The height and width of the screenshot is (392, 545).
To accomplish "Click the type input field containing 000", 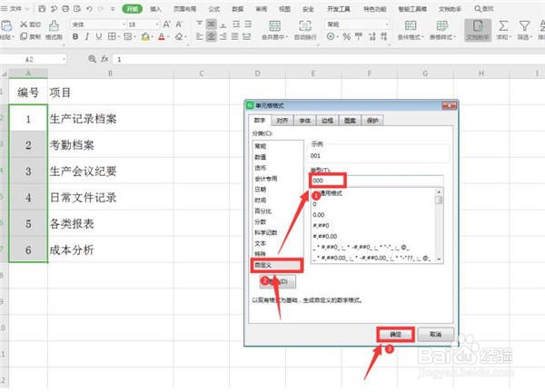I will coord(377,181).
